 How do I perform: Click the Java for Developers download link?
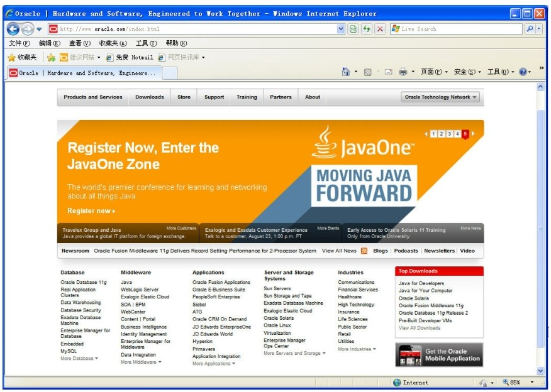pyautogui.click(x=421, y=283)
